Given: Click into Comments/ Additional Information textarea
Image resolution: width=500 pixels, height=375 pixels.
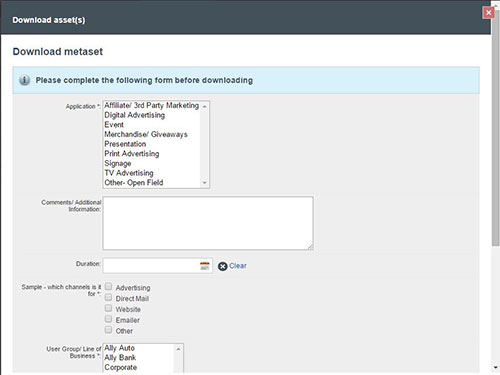Looking at the screenshot, I should [208, 223].
